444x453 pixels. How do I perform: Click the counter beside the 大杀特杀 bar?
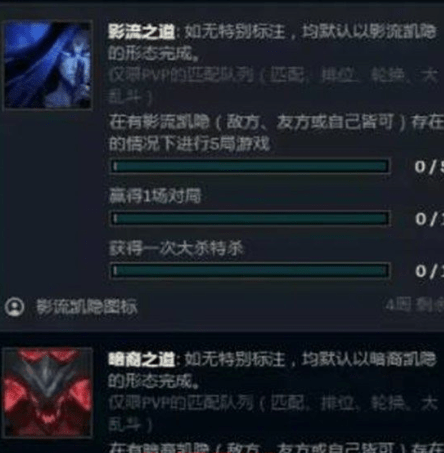pos(429,271)
